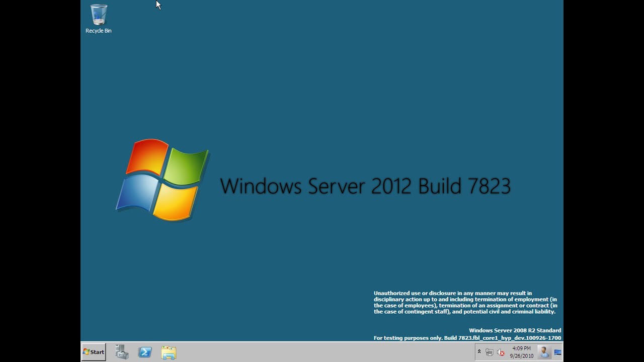This screenshot has width=644, height=362.
Task: Click the muted volume tray icon
Action: tap(501, 352)
